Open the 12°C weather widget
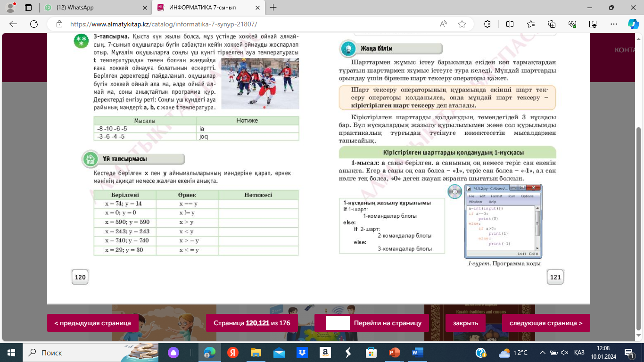 click(x=513, y=353)
